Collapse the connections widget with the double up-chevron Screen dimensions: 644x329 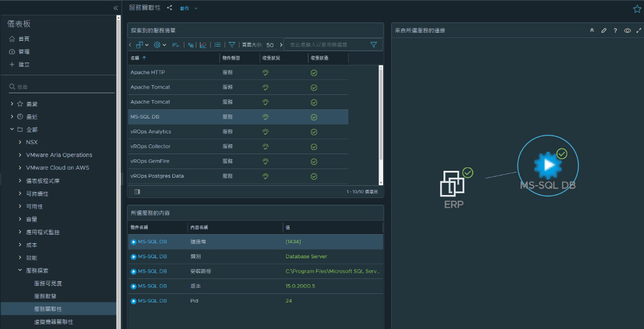[x=592, y=30]
